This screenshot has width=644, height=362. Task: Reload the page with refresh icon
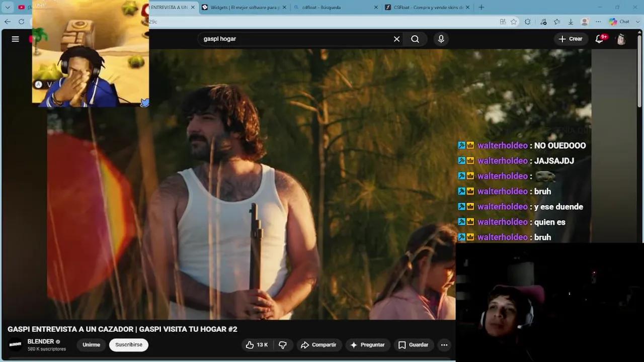pyautogui.click(x=21, y=22)
